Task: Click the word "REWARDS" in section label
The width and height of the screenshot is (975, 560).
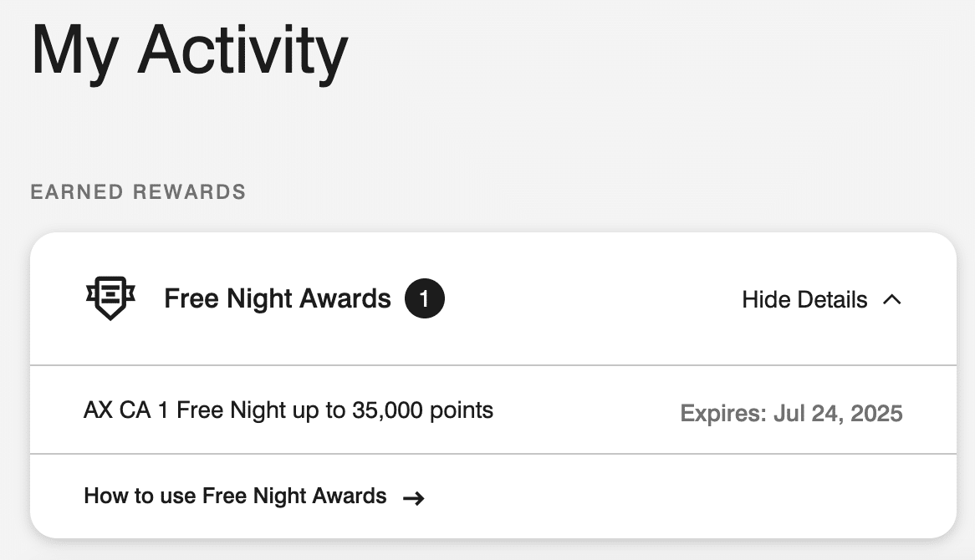Action: pos(190,192)
